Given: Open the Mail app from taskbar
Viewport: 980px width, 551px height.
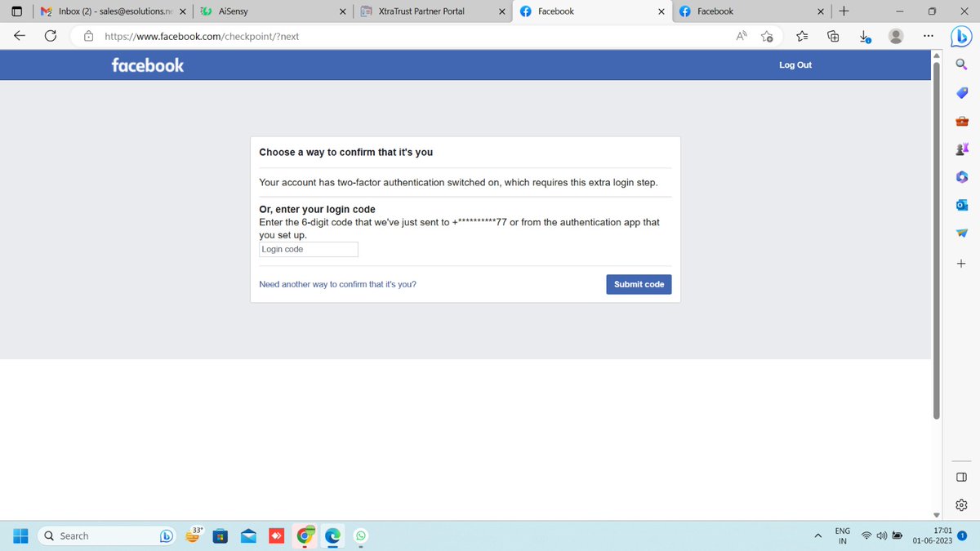Looking at the screenshot, I should (250, 536).
